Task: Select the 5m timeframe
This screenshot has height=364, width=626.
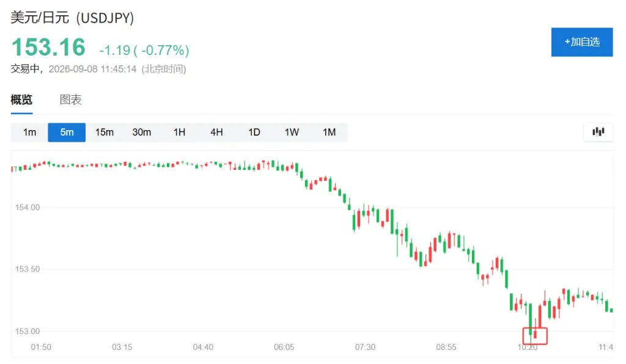Action: pyautogui.click(x=67, y=133)
